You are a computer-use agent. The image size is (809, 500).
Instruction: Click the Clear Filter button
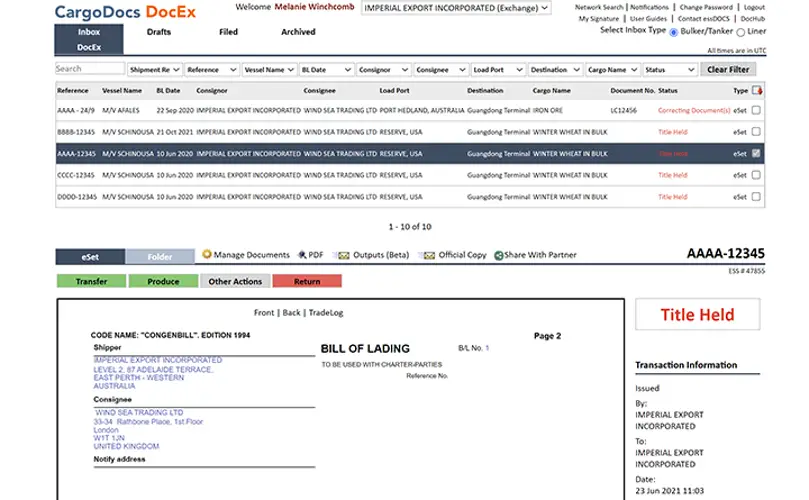[728, 70]
